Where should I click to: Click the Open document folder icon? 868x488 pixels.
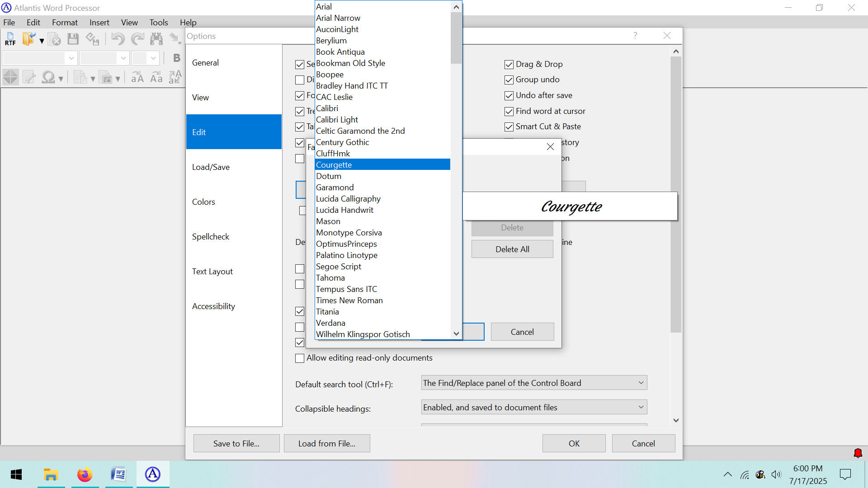tap(28, 39)
